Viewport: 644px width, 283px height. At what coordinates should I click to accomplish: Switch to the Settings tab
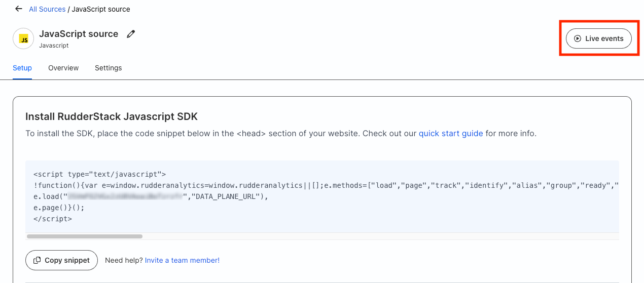[x=109, y=68]
